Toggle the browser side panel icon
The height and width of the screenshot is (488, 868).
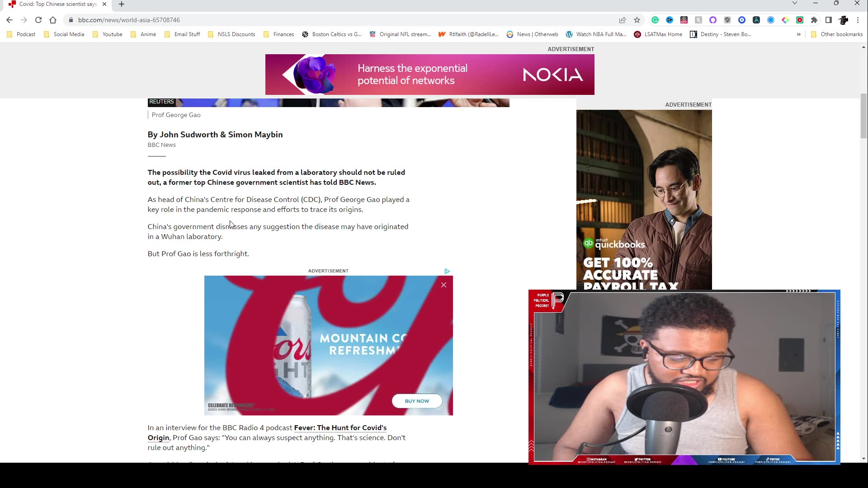coord(829,20)
